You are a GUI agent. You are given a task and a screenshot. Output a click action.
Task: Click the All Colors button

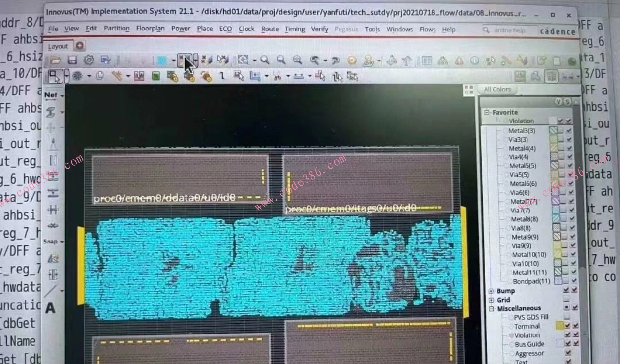497,90
